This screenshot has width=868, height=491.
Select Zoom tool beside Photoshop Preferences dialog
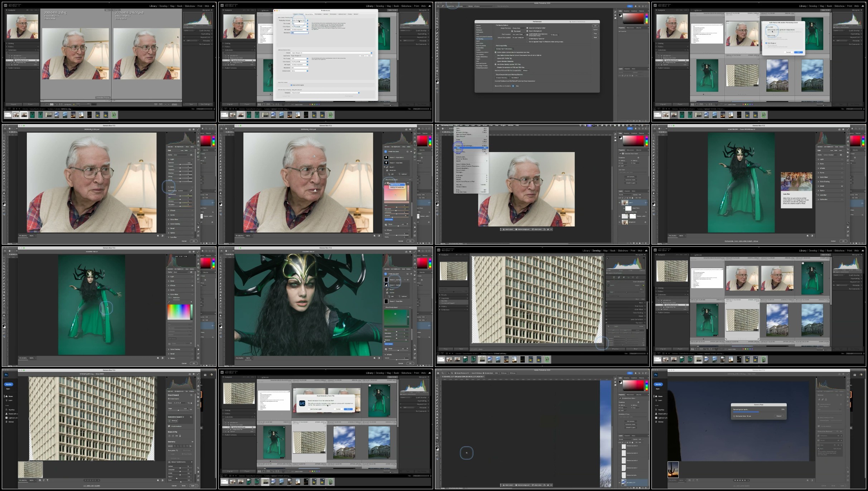(x=437, y=74)
